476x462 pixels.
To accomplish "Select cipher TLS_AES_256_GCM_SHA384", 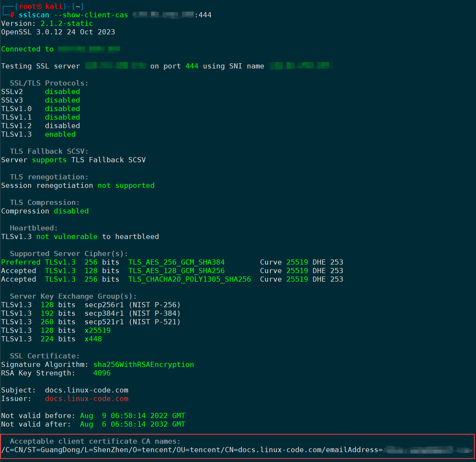I will tap(177, 262).
